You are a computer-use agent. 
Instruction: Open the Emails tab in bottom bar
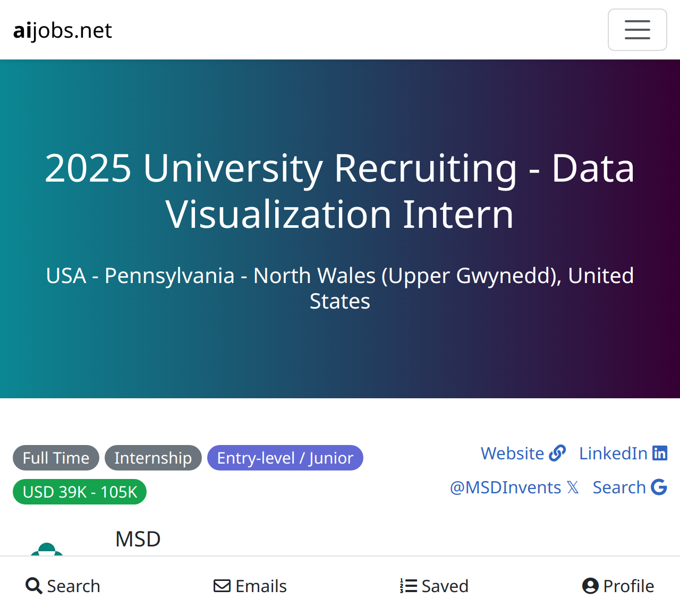250,586
